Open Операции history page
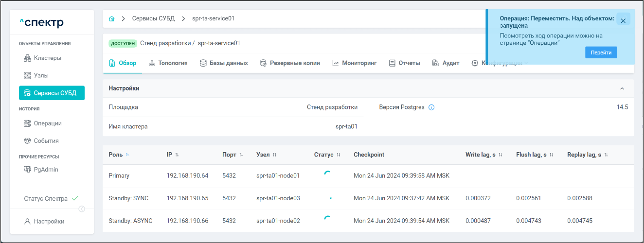This screenshot has width=644, height=243. (47, 123)
